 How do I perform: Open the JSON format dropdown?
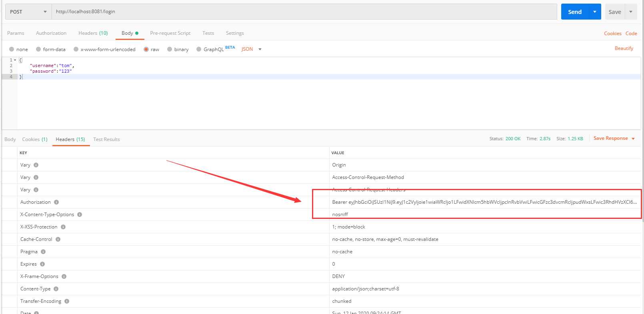251,49
